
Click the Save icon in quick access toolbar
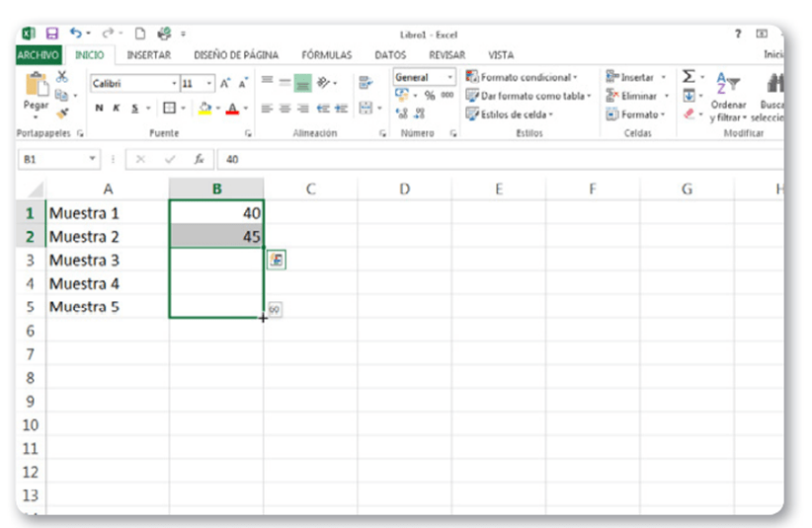(x=51, y=35)
